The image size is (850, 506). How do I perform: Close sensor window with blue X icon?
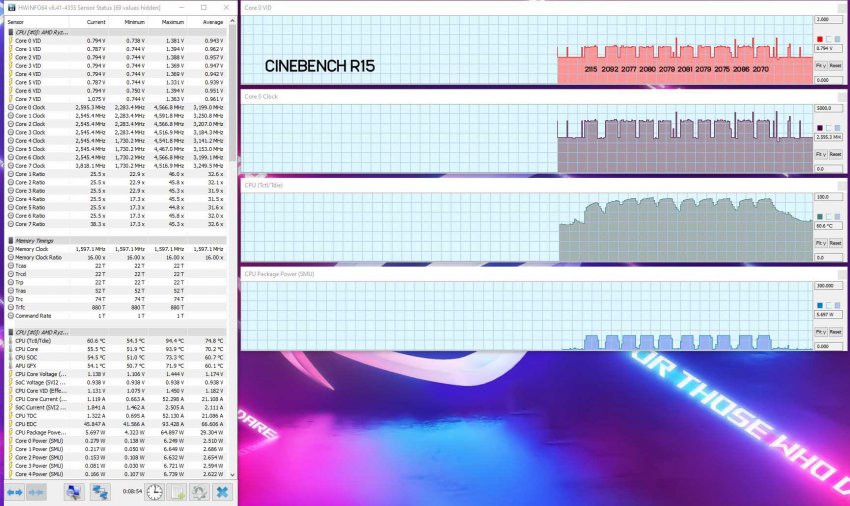pos(222,492)
